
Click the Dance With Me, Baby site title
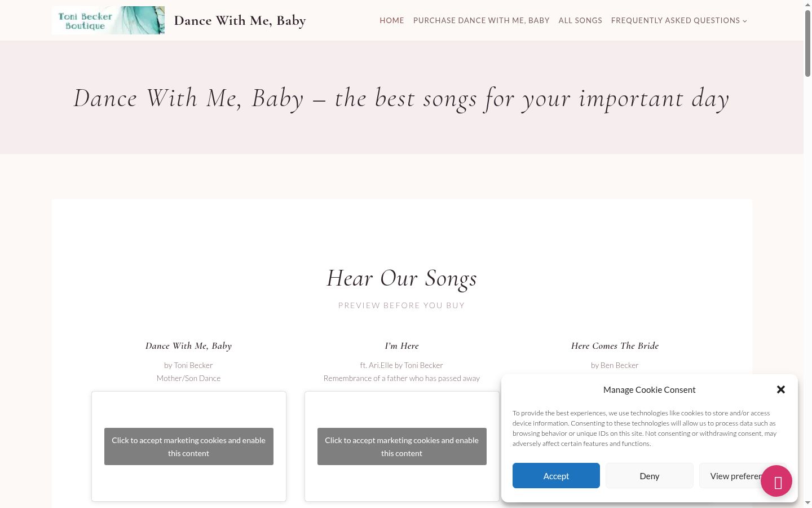point(240,21)
